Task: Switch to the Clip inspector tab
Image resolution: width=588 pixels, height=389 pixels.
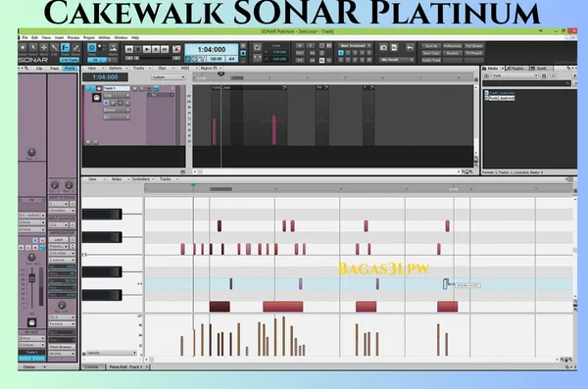Action: (39, 69)
